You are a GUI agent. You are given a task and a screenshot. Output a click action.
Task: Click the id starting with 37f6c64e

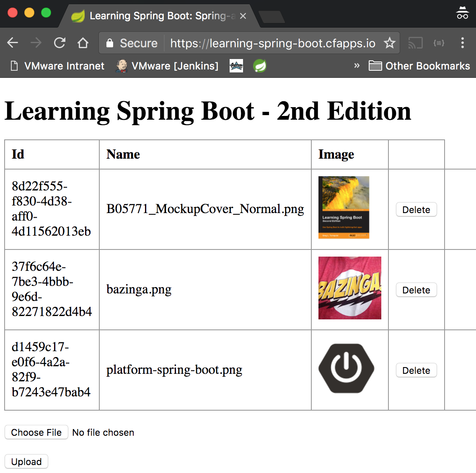[52, 289]
